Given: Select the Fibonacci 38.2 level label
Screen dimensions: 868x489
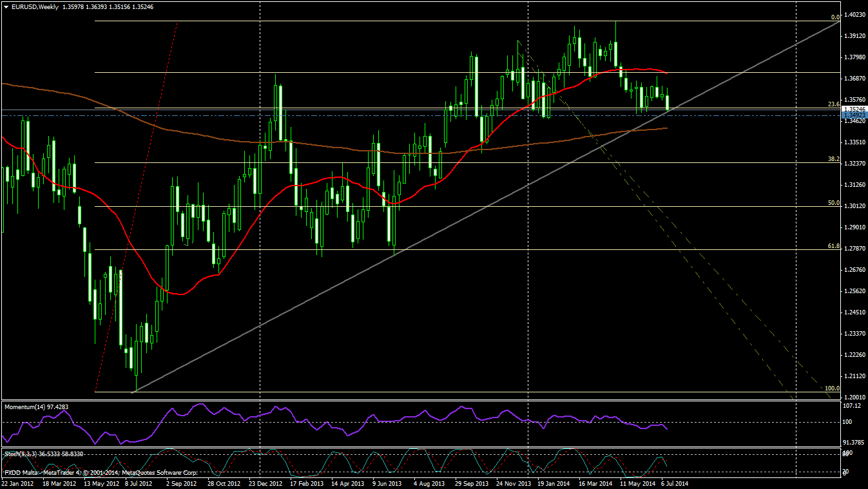Looking at the screenshot, I should (833, 159).
